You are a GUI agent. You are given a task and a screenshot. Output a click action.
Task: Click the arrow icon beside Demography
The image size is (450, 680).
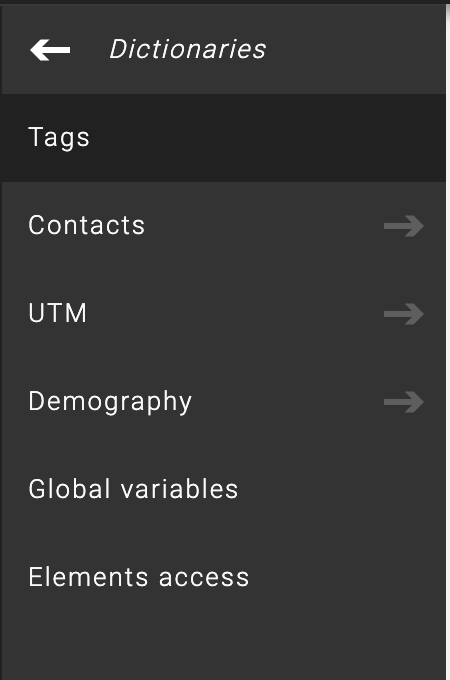pos(404,402)
